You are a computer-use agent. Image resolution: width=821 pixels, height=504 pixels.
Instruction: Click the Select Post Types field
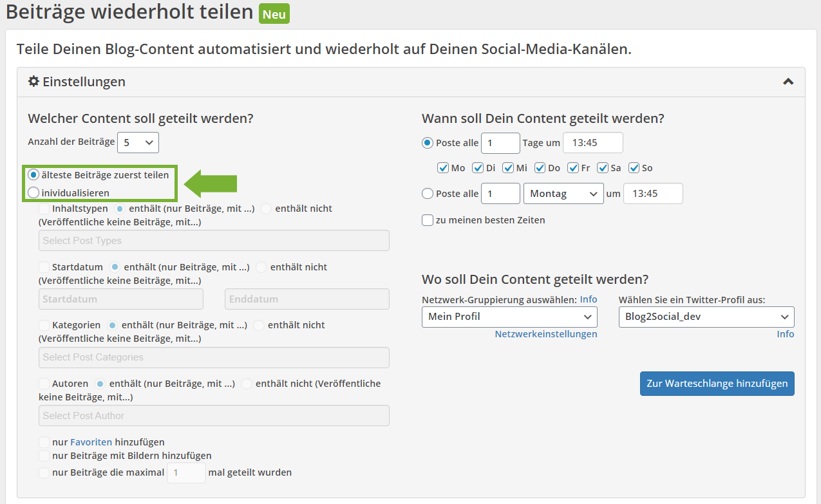pos(214,240)
